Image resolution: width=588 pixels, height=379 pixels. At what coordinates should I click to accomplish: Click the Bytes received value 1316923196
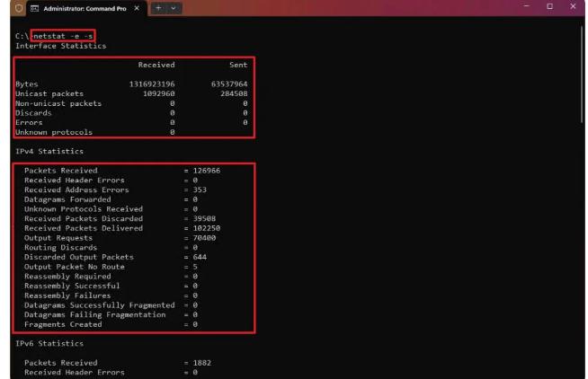(x=152, y=84)
